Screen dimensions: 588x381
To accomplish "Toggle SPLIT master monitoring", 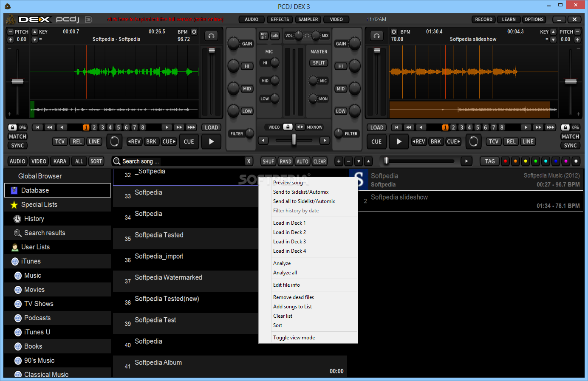I will [x=319, y=63].
